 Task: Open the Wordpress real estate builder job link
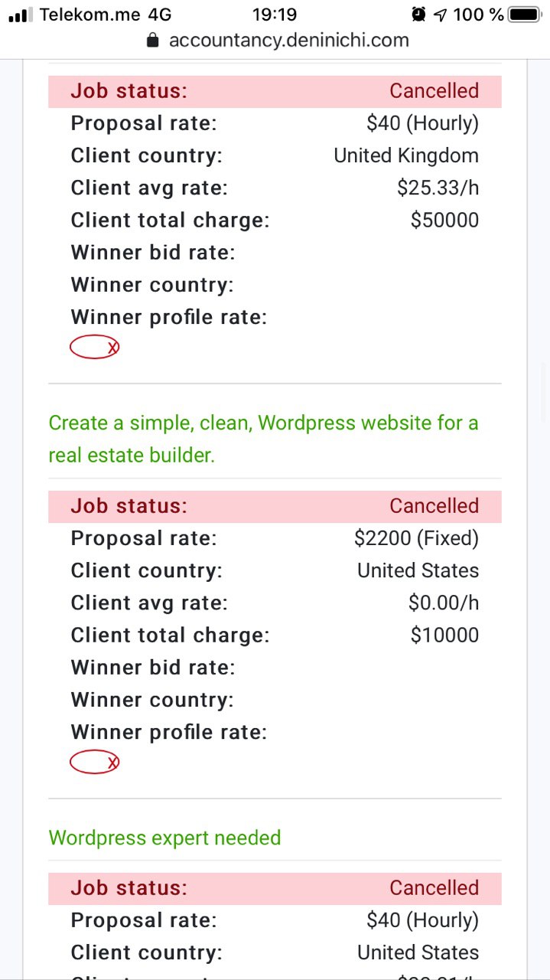point(264,439)
